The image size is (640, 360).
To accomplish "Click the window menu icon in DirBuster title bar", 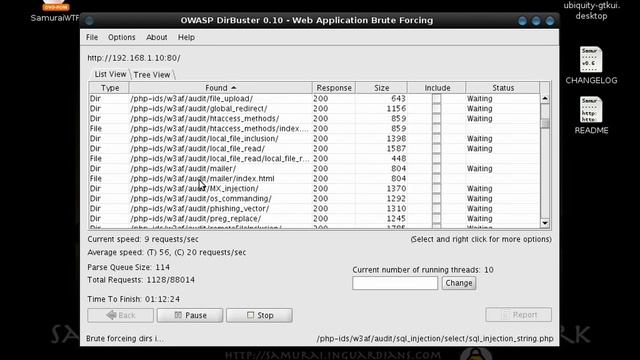I will [89, 20].
